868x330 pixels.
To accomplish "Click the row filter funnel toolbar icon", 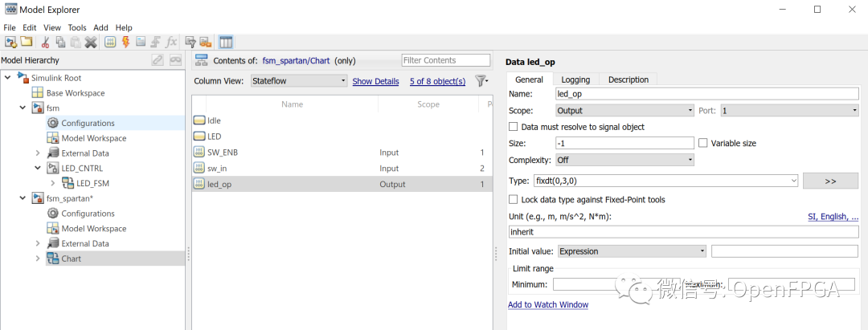I will (x=190, y=42).
